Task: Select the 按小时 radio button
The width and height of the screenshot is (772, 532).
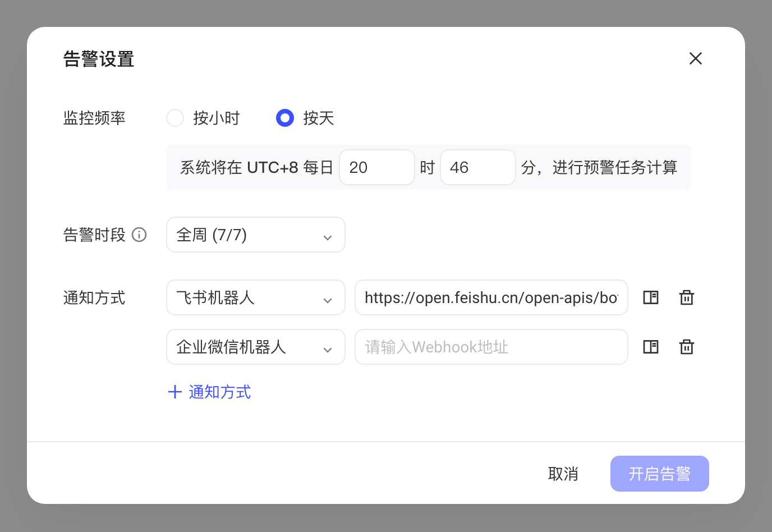Action: 175,118
